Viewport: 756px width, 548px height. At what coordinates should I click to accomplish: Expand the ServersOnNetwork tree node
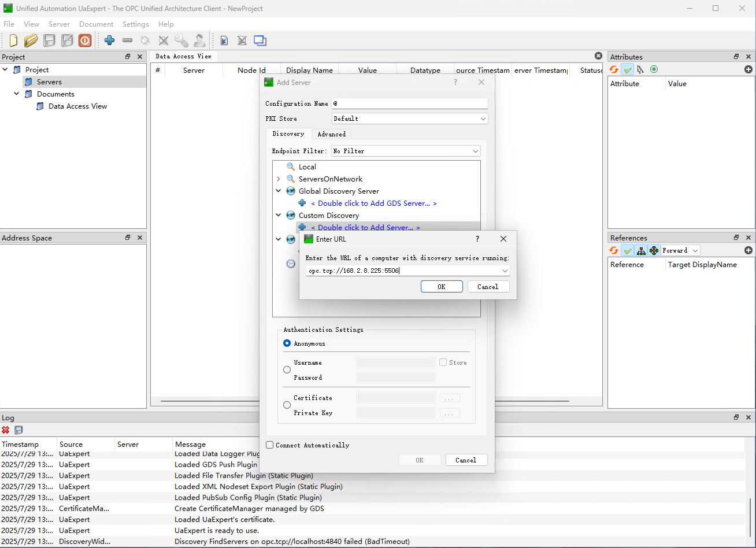(x=279, y=179)
